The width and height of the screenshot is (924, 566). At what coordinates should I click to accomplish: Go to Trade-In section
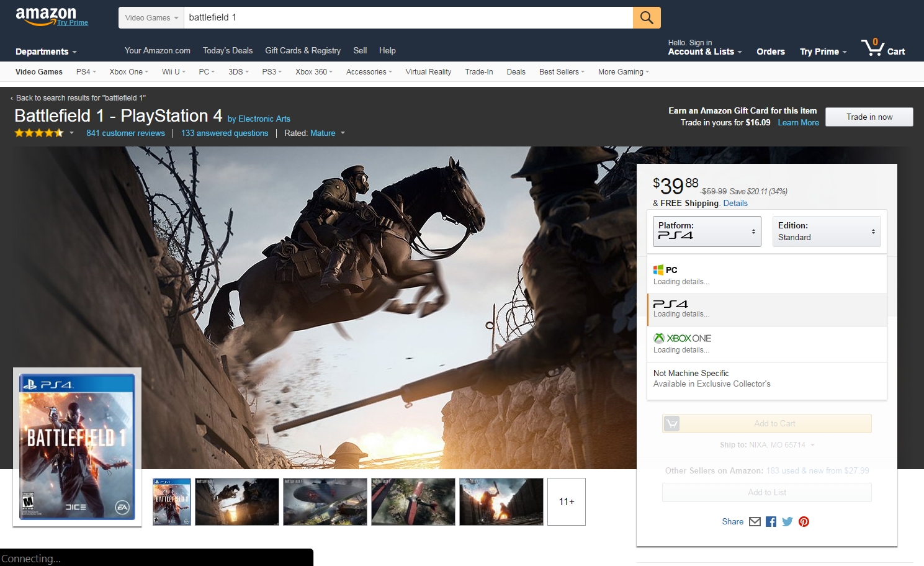(x=479, y=72)
